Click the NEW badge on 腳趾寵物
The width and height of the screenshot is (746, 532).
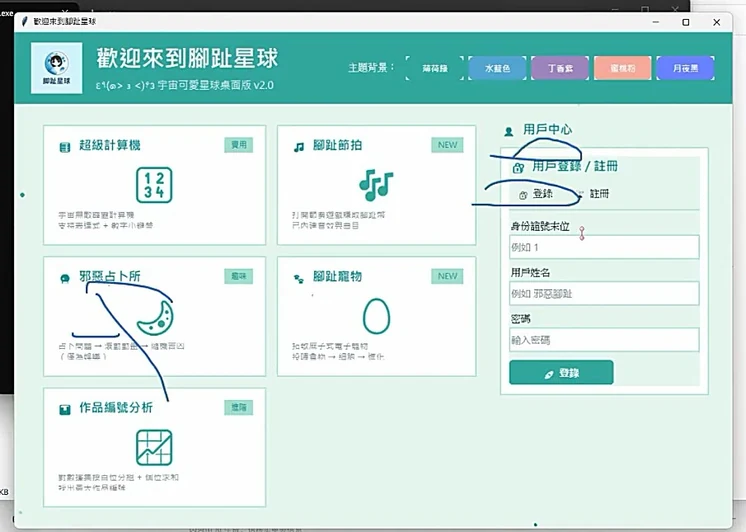447,276
